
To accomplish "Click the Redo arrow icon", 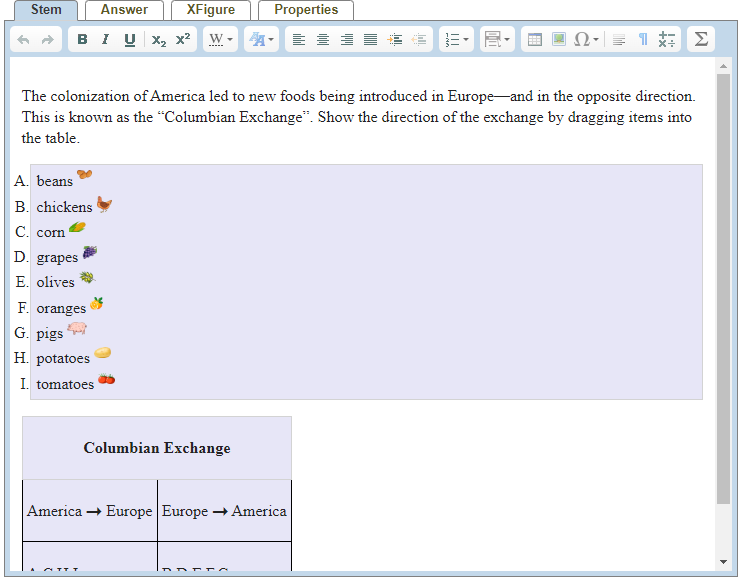I will (x=48, y=40).
